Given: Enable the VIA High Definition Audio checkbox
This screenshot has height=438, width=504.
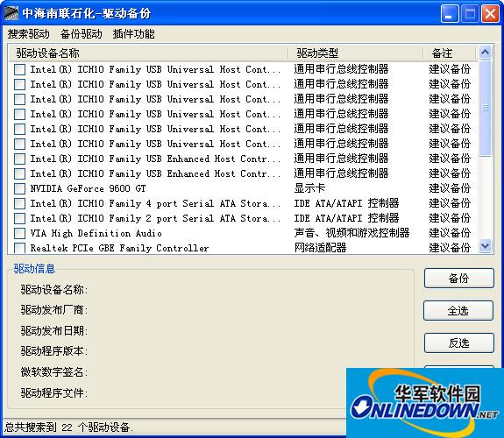Looking at the screenshot, I should click(19, 233).
